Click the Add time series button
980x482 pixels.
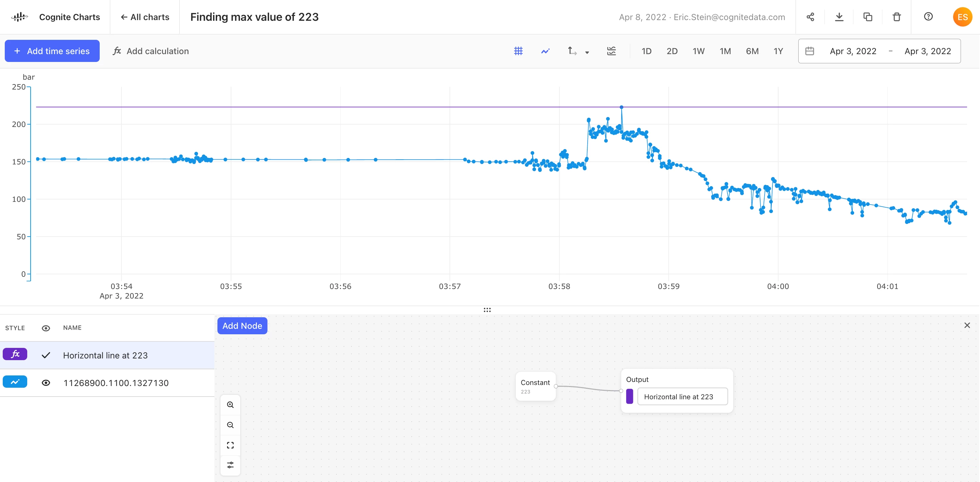click(x=52, y=51)
